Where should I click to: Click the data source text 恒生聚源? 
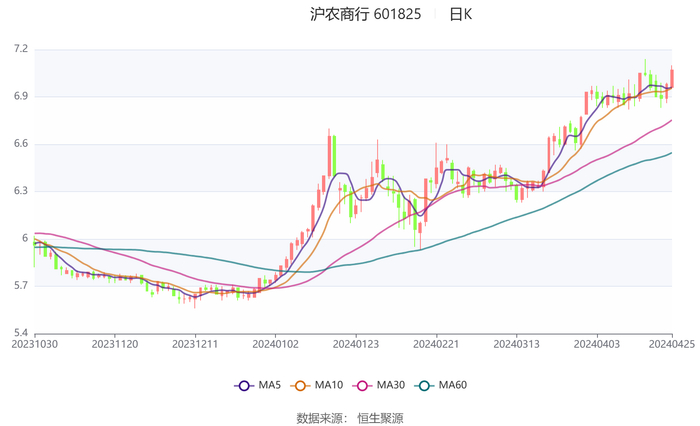[x=380, y=418]
